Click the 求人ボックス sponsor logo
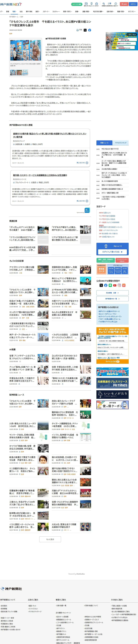This screenshot has width=138, height=644. point(87,210)
